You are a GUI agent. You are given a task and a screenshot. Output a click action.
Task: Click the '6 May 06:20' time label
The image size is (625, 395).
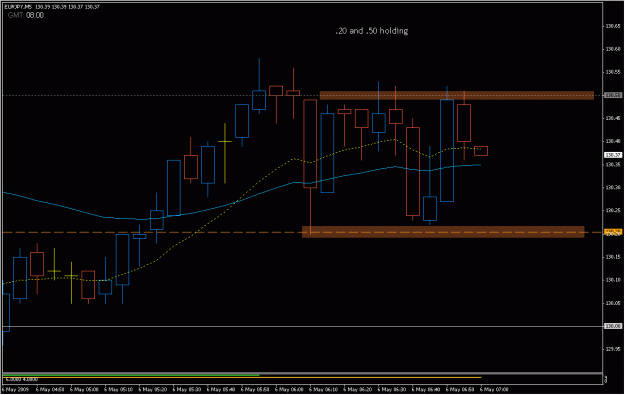[357, 389]
